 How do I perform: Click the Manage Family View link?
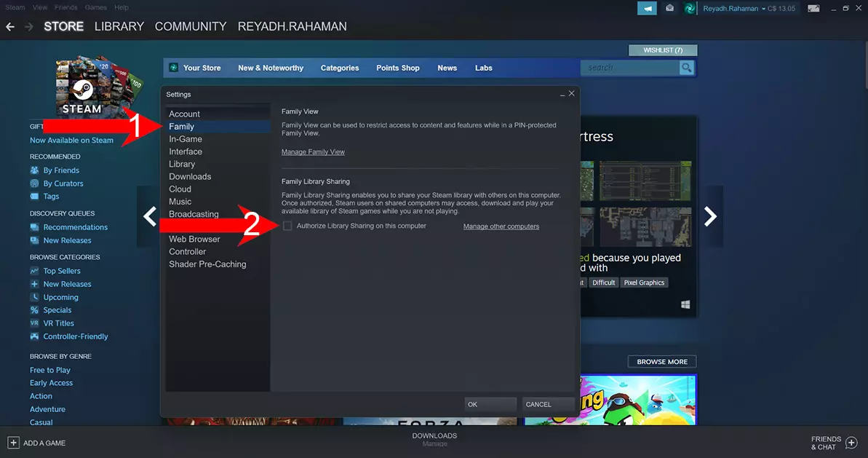[x=313, y=152]
